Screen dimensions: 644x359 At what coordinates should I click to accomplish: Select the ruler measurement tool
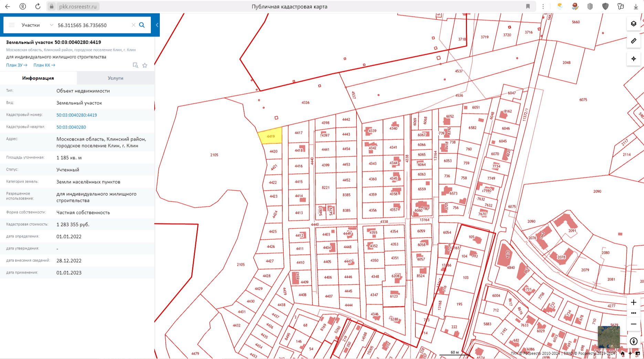[633, 41]
